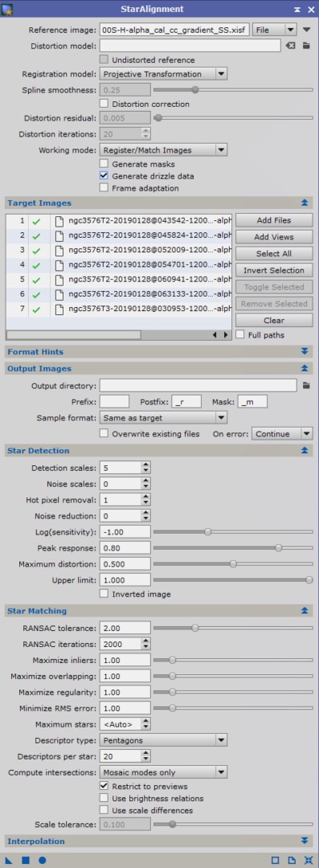Click the Apply Global circle icon
Image resolution: width=319 pixels, height=868 pixels.
click(42, 860)
